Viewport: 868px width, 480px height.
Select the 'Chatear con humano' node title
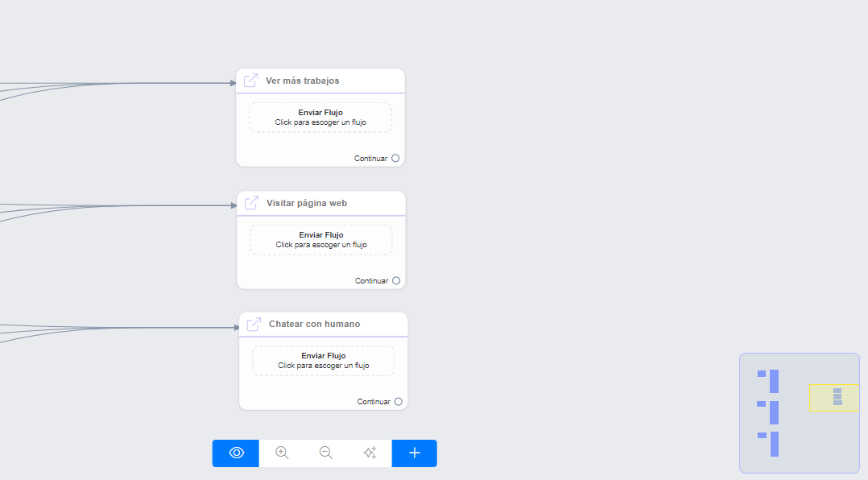(314, 324)
